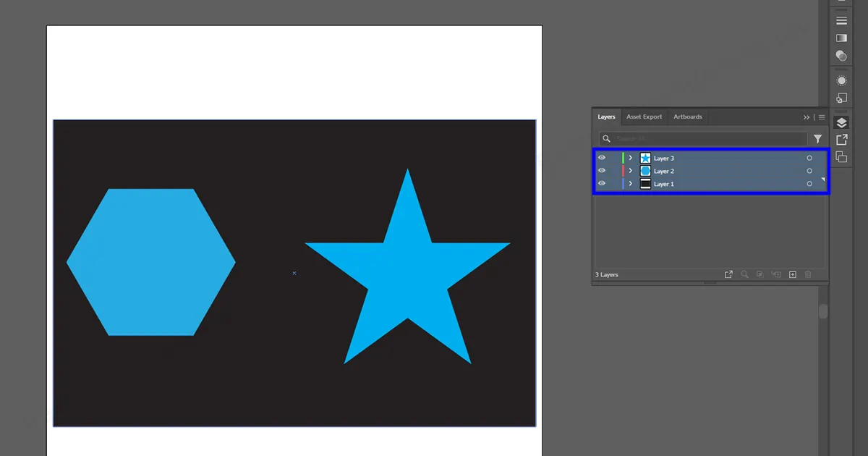Click the filter button beside the search field
This screenshot has height=456, width=868.
click(818, 138)
